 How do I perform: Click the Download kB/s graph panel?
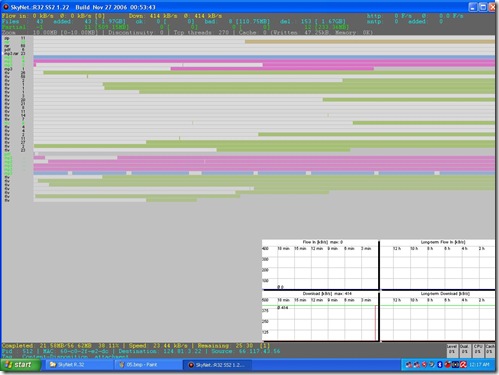(x=320, y=316)
